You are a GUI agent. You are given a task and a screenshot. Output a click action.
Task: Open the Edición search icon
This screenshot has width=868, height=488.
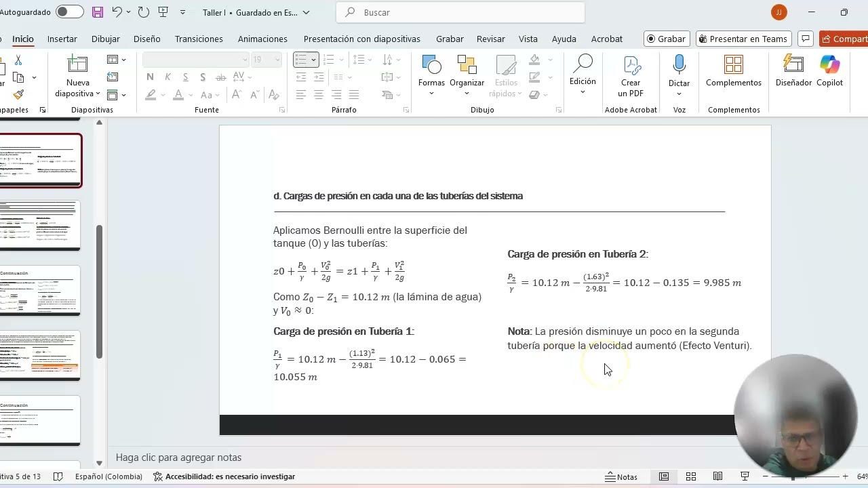pyautogui.click(x=583, y=64)
